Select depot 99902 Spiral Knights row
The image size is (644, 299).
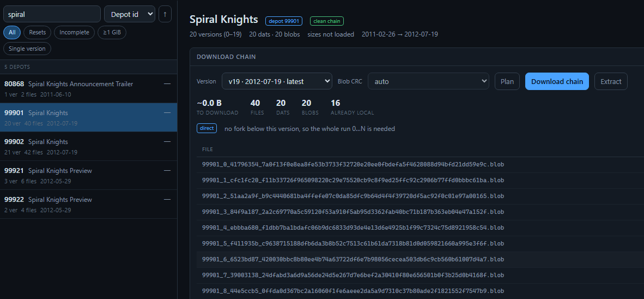point(88,146)
